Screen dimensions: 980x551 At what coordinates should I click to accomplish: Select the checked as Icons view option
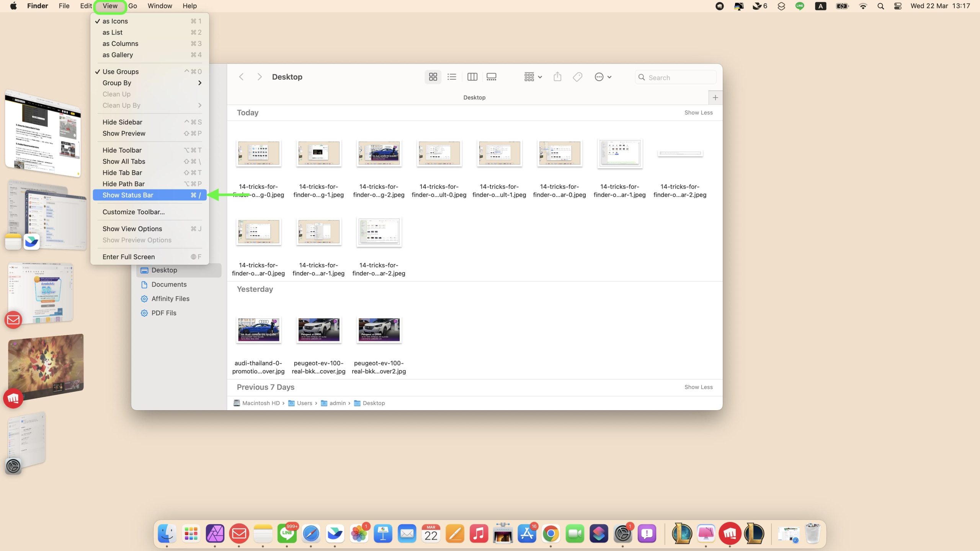pyautogui.click(x=115, y=21)
